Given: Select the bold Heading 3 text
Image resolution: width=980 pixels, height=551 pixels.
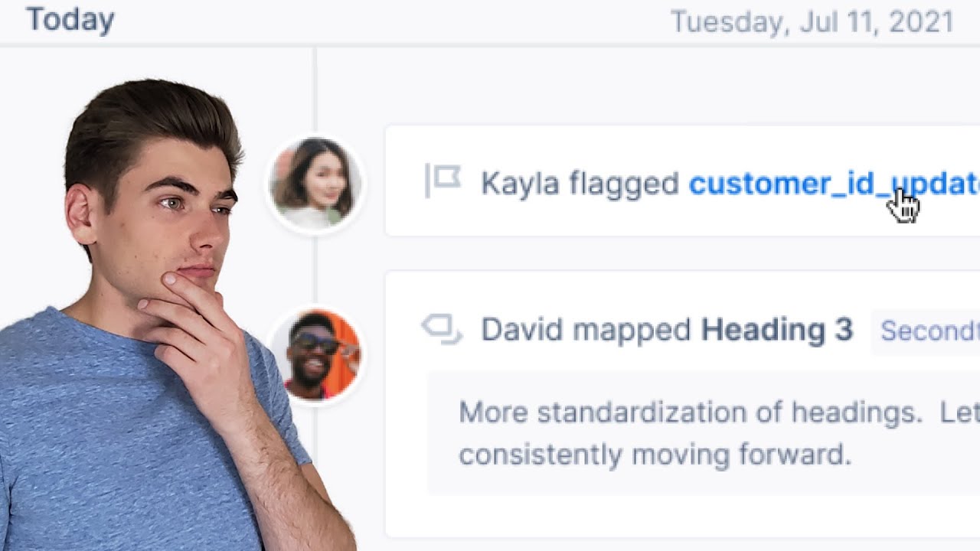Looking at the screenshot, I should pyautogui.click(x=776, y=330).
